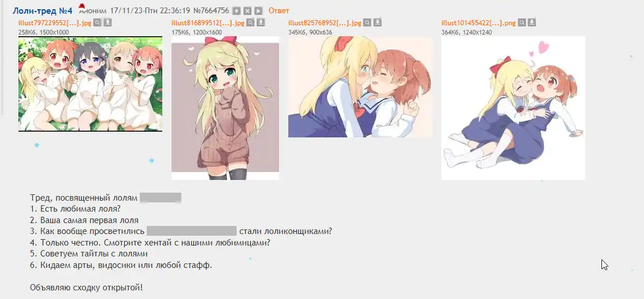This screenshot has width=644, height=299.
Task: Open the illust825768952[...].jpg filename link
Action: click(325, 23)
